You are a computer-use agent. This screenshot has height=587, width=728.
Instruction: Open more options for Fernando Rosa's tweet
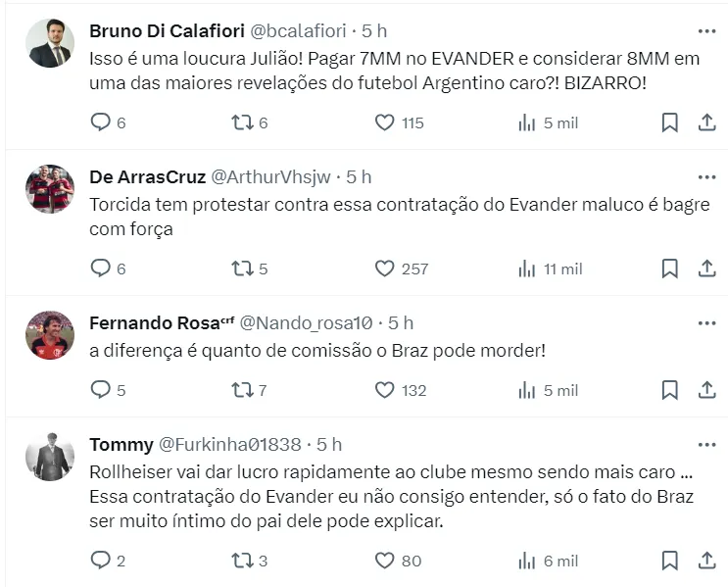click(x=706, y=322)
